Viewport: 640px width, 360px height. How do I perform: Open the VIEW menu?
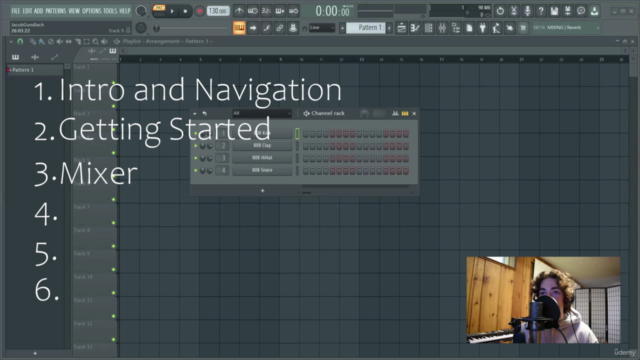click(74, 11)
